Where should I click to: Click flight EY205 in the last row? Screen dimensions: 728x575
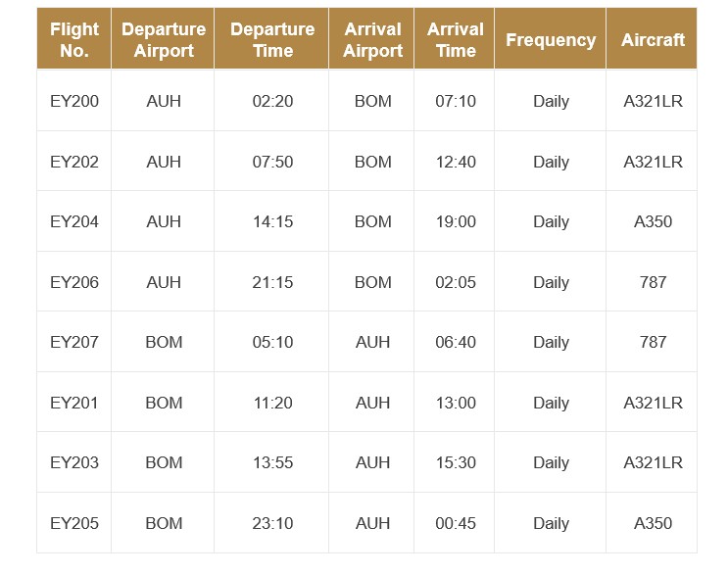(x=74, y=523)
